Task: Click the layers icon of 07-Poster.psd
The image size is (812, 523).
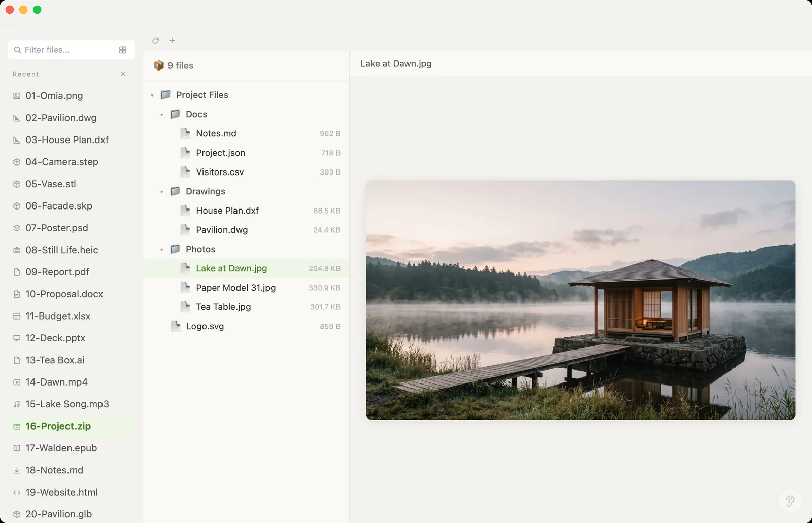Action: (x=17, y=228)
